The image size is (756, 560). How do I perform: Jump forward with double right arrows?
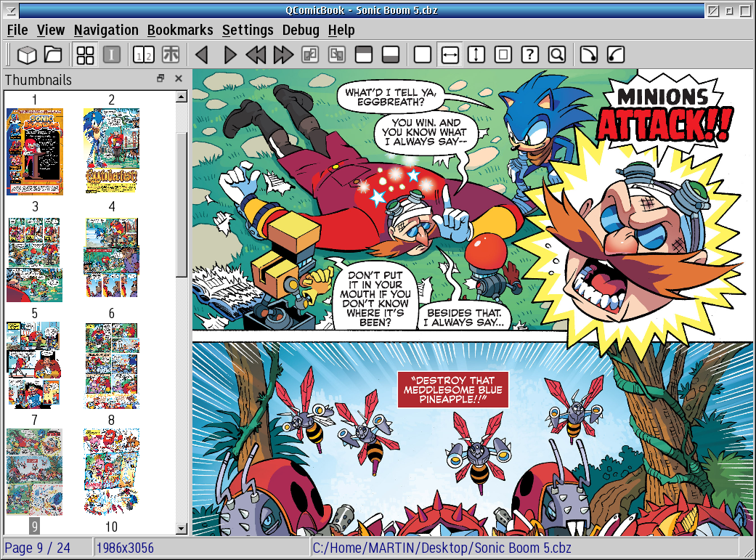pos(283,54)
